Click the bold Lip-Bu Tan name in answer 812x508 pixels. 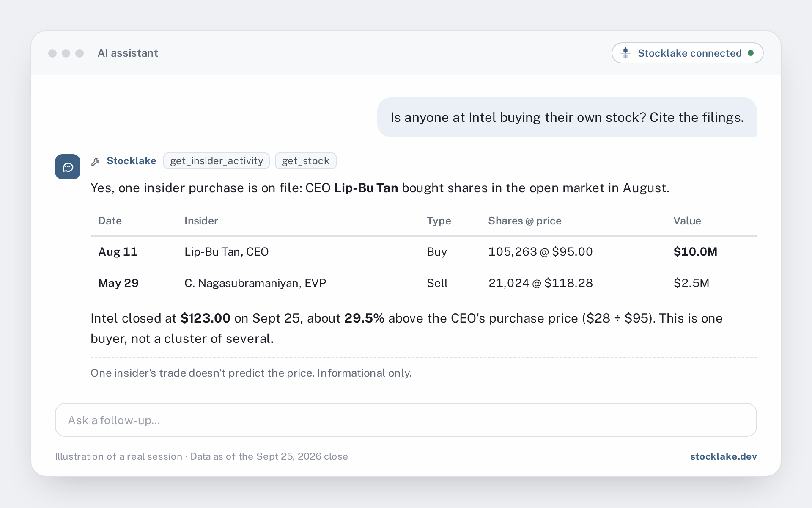tap(366, 188)
